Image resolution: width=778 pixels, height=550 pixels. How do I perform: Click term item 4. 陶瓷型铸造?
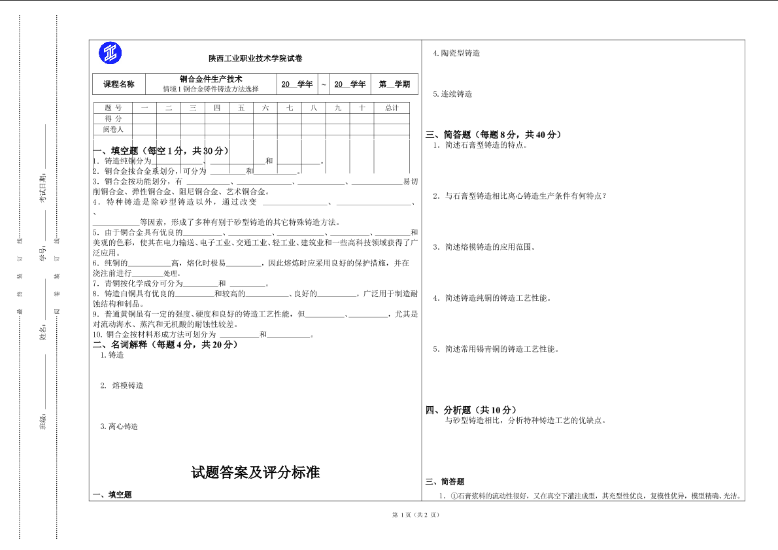point(456,53)
